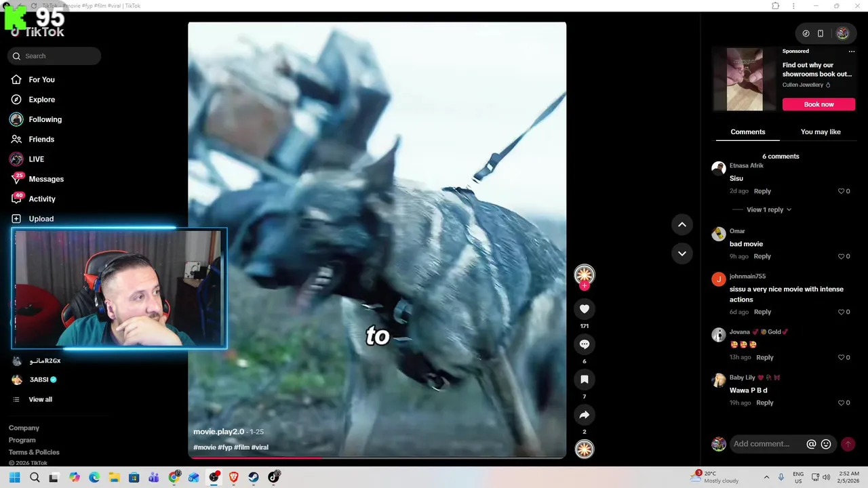
Task: Open the LIVE section
Action: click(x=36, y=159)
